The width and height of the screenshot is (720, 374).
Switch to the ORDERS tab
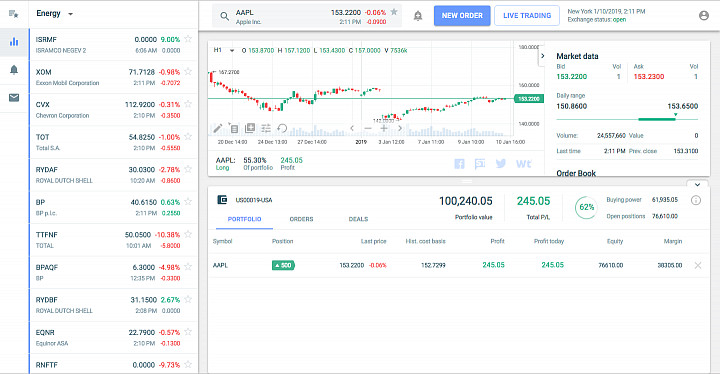tap(301, 219)
